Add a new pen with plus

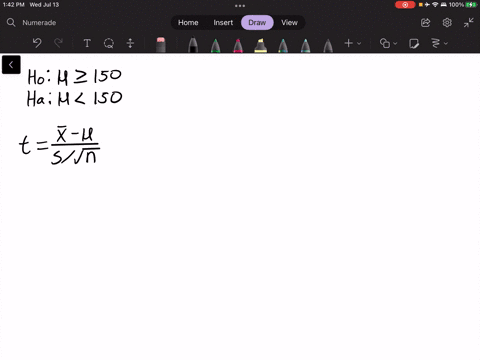click(349, 43)
